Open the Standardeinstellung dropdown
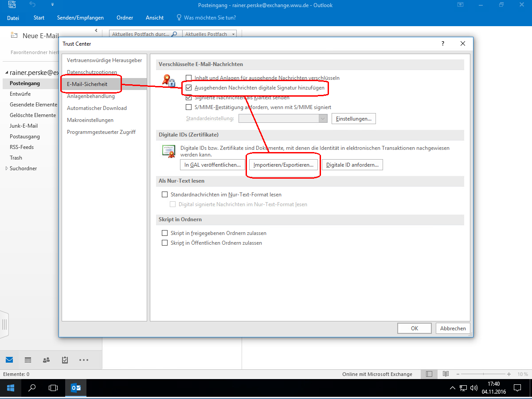Screen dimensions: 532x399 pos(323,118)
